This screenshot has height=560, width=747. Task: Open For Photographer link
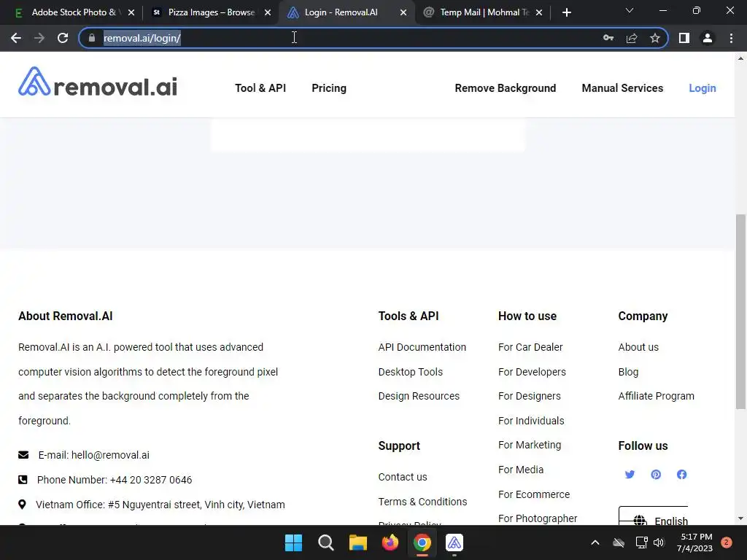coord(538,518)
